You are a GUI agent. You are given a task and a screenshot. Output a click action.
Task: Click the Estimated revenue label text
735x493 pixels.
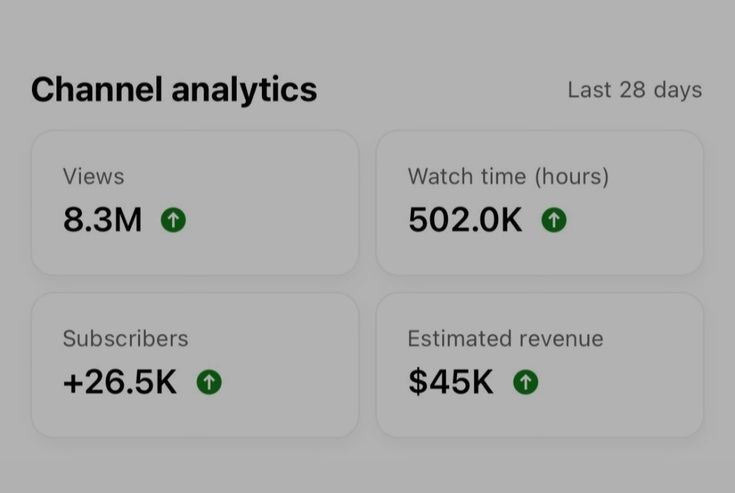click(505, 338)
